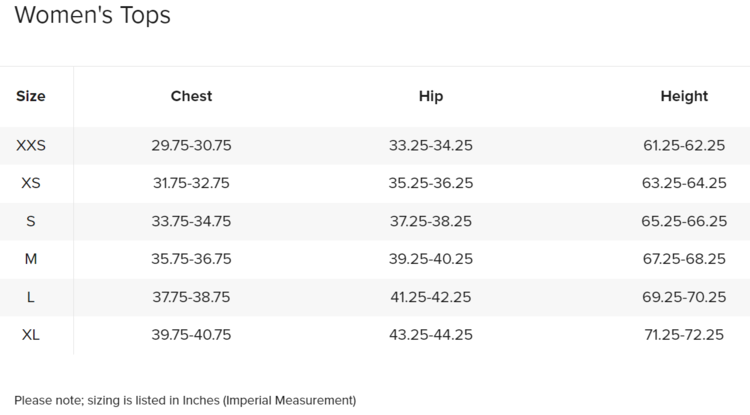Pick the XL size row label

tap(31, 335)
